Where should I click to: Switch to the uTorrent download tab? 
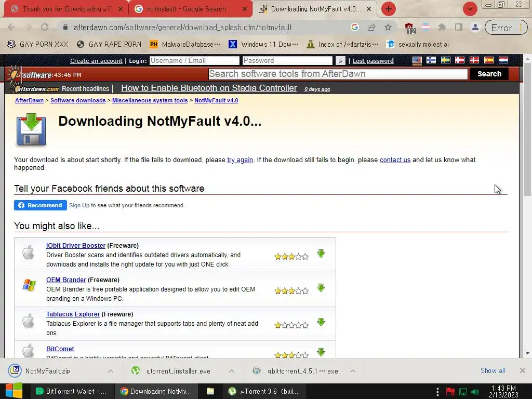(66, 9)
